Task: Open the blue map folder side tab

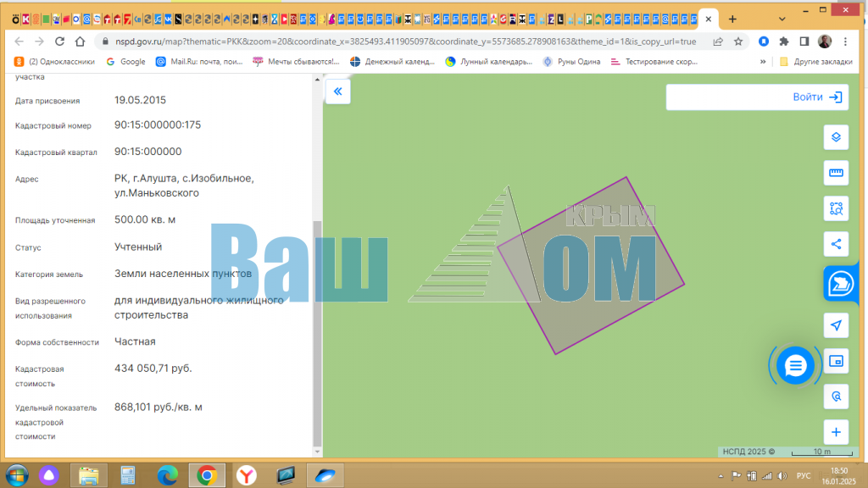Action: coord(841,284)
